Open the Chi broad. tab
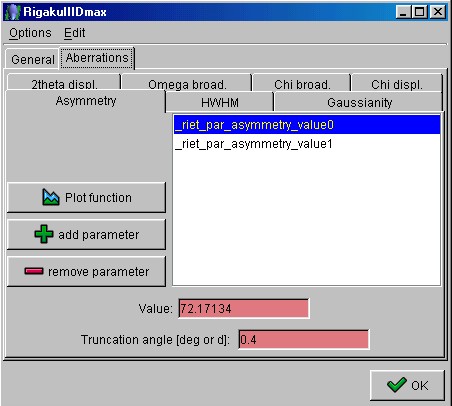The image size is (452, 406). 302,83
